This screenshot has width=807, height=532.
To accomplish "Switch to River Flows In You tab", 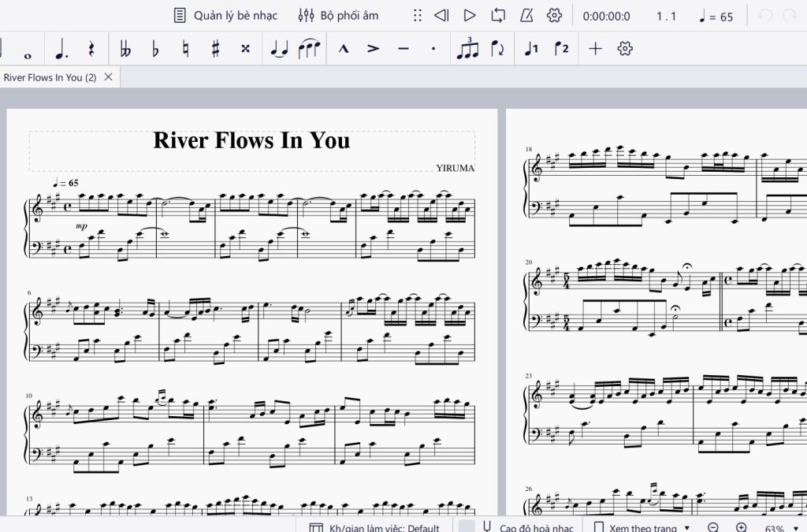I will click(x=50, y=77).
